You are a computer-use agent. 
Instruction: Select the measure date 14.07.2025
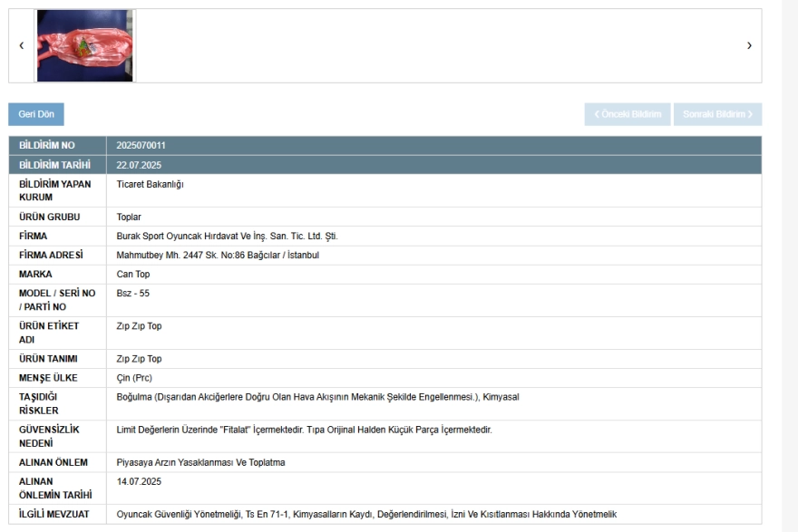point(139,481)
